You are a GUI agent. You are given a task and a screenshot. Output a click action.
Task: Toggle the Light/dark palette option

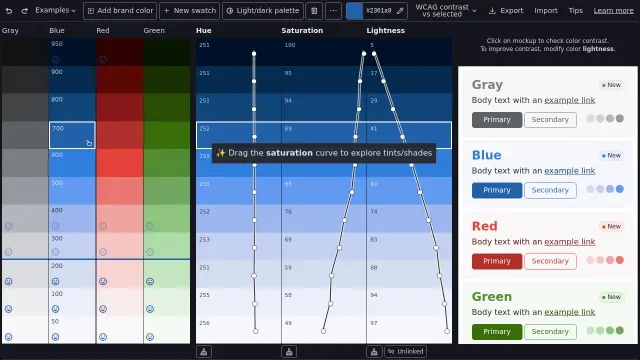pyautogui.click(x=263, y=11)
